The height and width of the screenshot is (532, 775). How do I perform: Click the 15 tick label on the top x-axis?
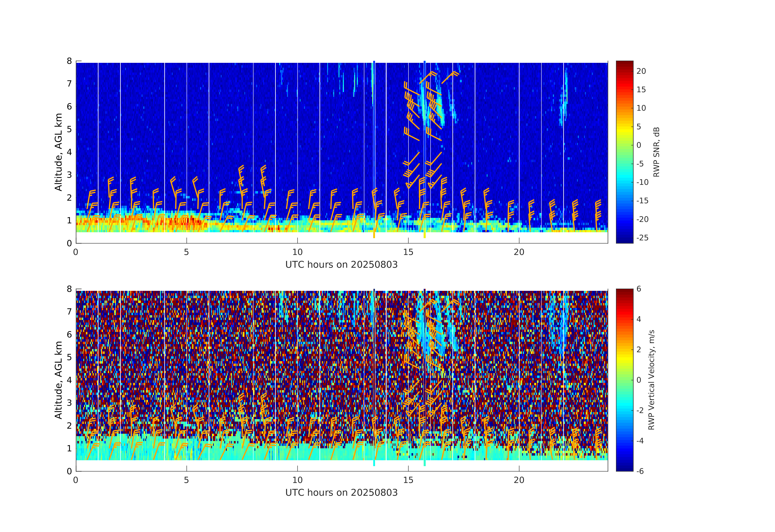pyautogui.click(x=408, y=252)
